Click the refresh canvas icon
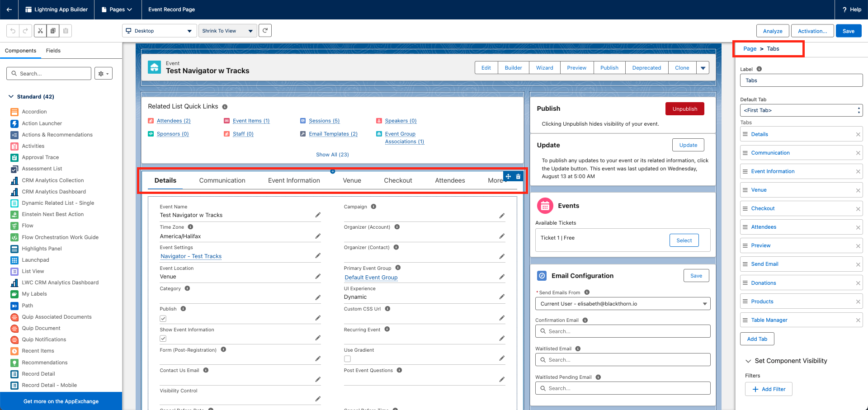 (265, 30)
